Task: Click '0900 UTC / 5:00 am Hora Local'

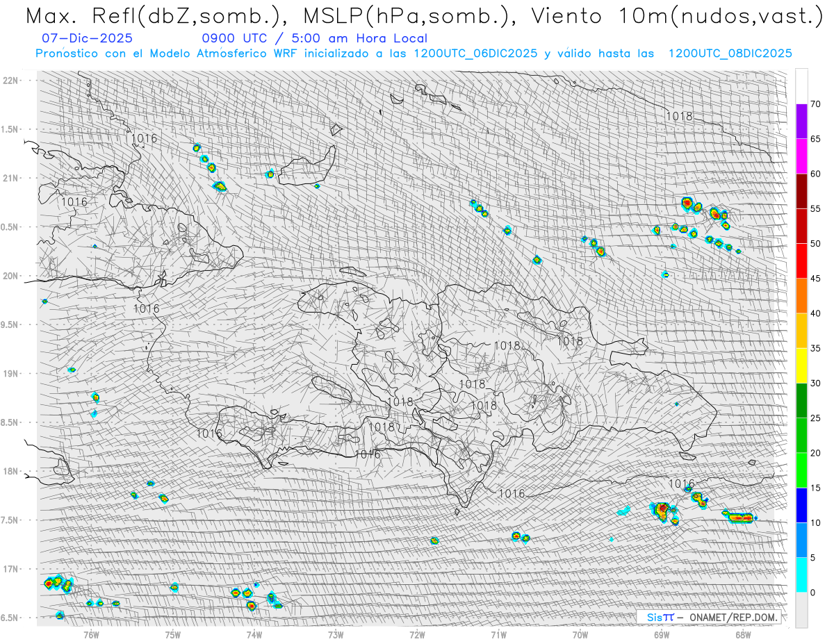Action: pos(314,38)
